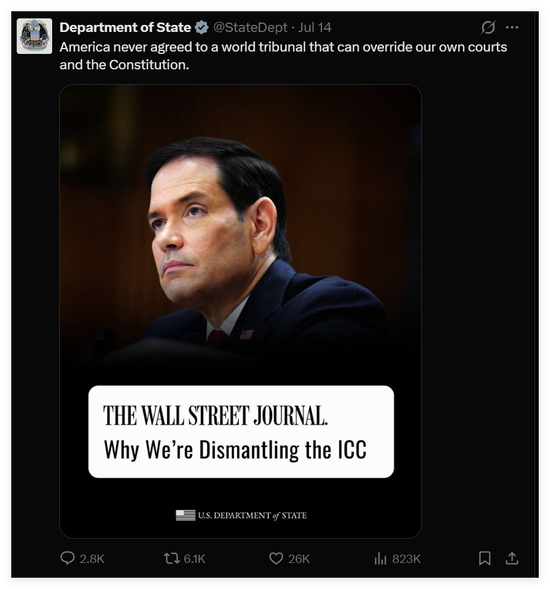Click the blue verified checkmark badge
The image size is (550, 589).
(202, 27)
